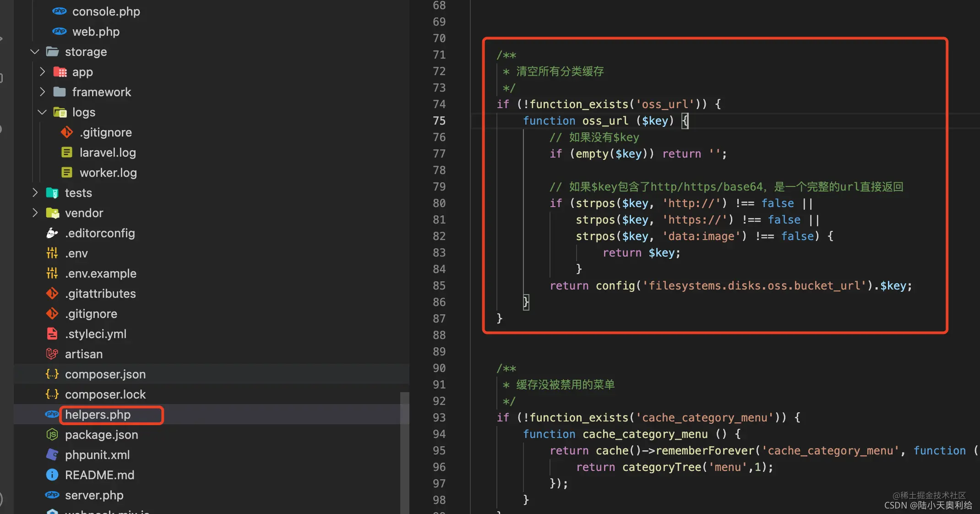The image size is (980, 514).
Task: Click the settings icon next to .env
Action: pos(52,253)
